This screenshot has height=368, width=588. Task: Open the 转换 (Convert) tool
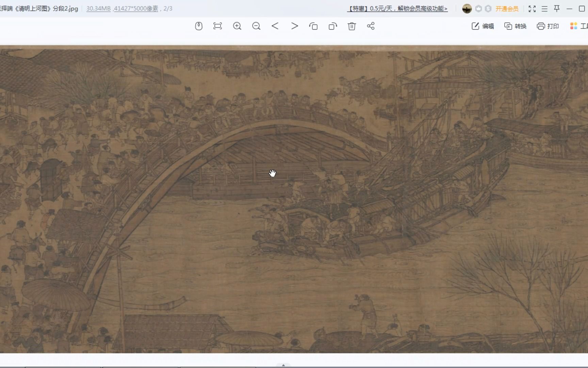[515, 26]
